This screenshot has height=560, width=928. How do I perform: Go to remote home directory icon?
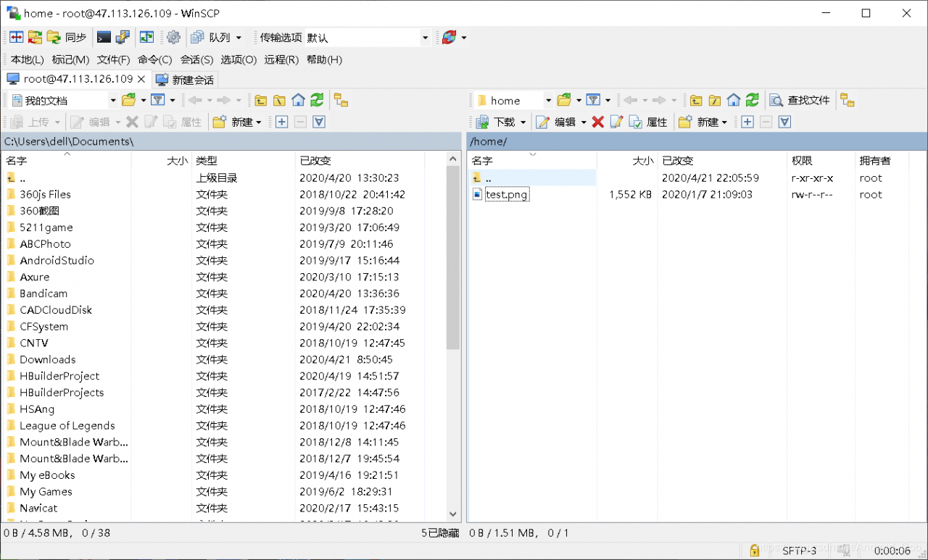pos(734,100)
